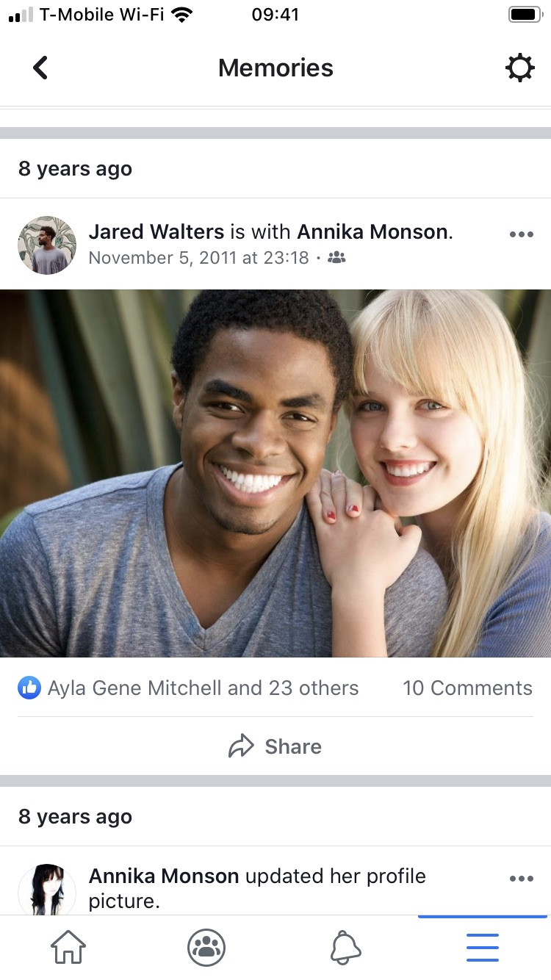Open Memories settings gear icon
The image size is (551, 980).
pyautogui.click(x=519, y=68)
